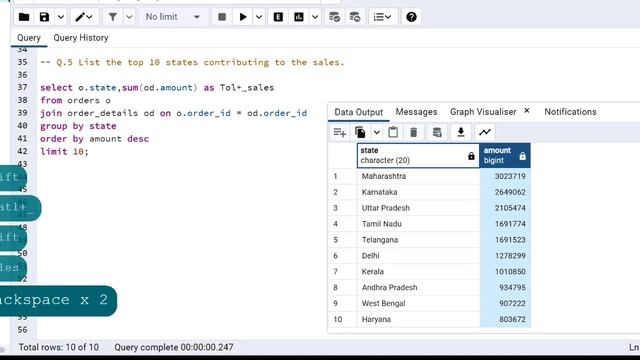The image size is (640, 360).
Task: Click the 'group by state' line
Action: (x=78, y=126)
